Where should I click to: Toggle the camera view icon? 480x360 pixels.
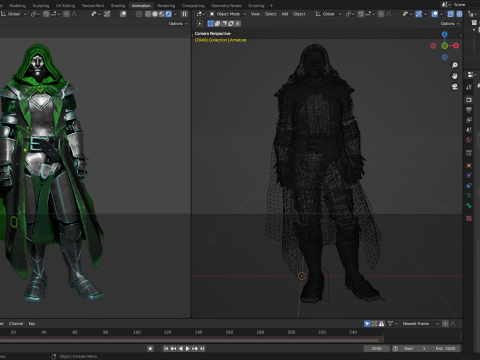click(455, 87)
